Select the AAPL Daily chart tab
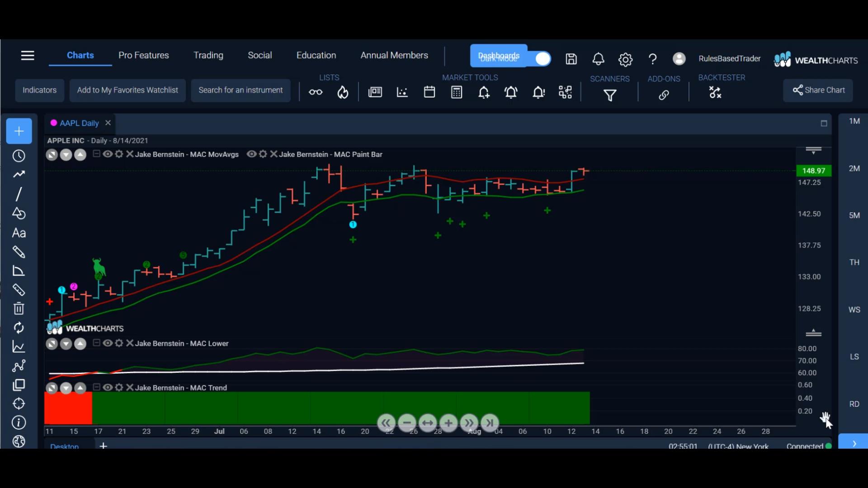Image resolution: width=868 pixels, height=488 pixels. (x=79, y=123)
